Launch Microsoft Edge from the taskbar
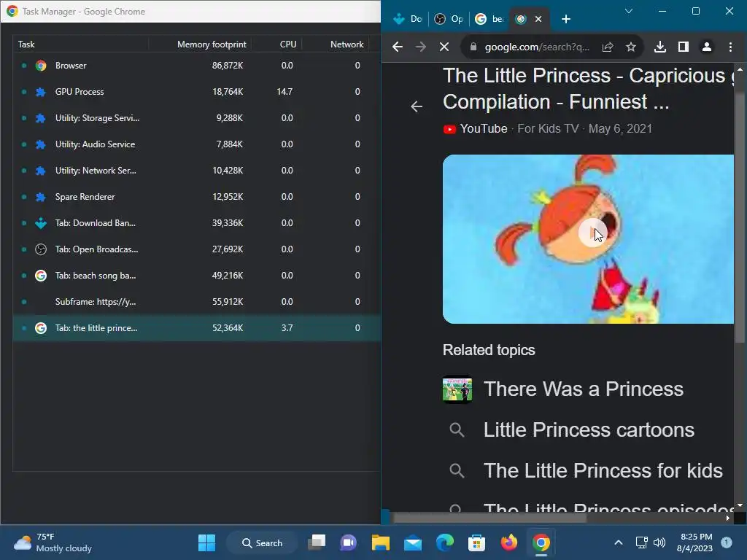Screen dimensions: 747x560 click(x=444, y=542)
